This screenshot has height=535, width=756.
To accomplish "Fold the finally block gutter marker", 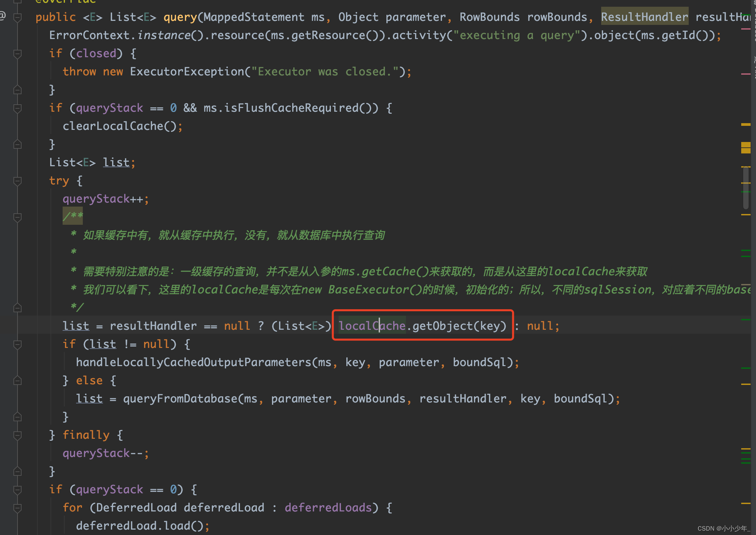I will tap(18, 435).
